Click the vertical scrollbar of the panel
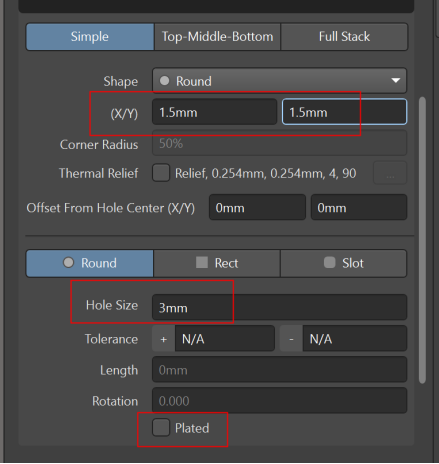Image resolution: width=439 pixels, height=464 pixels. point(422,240)
